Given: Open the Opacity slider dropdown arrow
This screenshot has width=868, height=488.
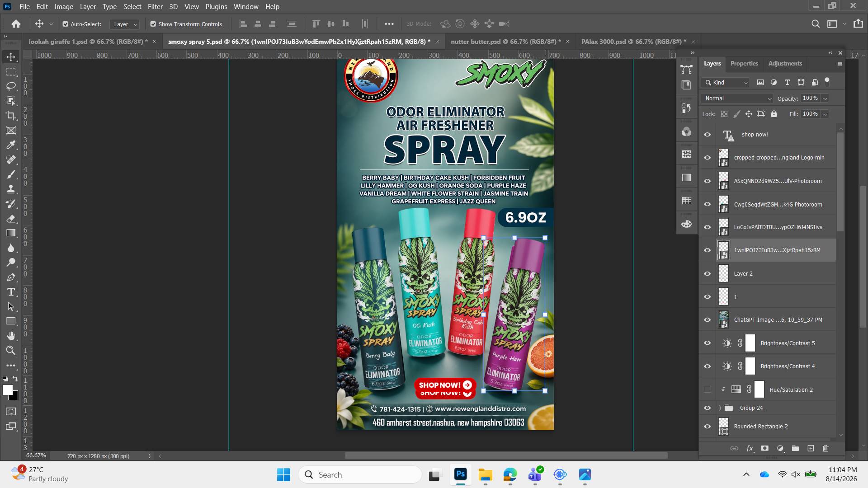Looking at the screenshot, I should pyautogui.click(x=825, y=99).
